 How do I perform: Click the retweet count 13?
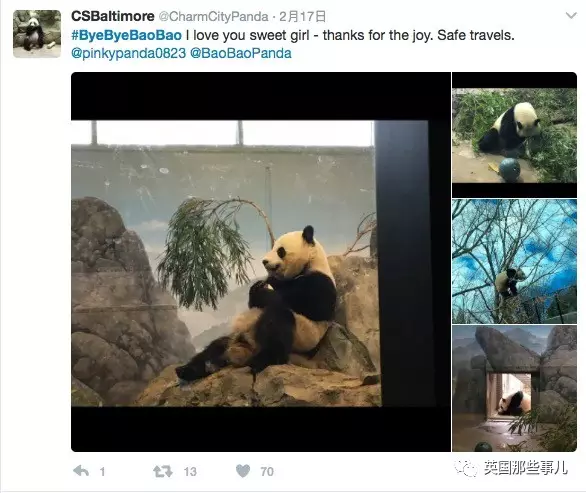coord(190,472)
